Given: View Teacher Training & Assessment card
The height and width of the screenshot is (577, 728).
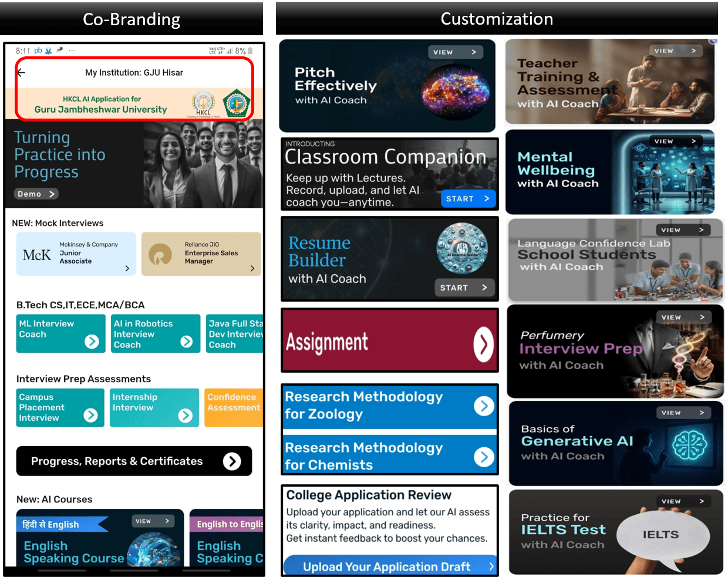Looking at the screenshot, I should (677, 51).
